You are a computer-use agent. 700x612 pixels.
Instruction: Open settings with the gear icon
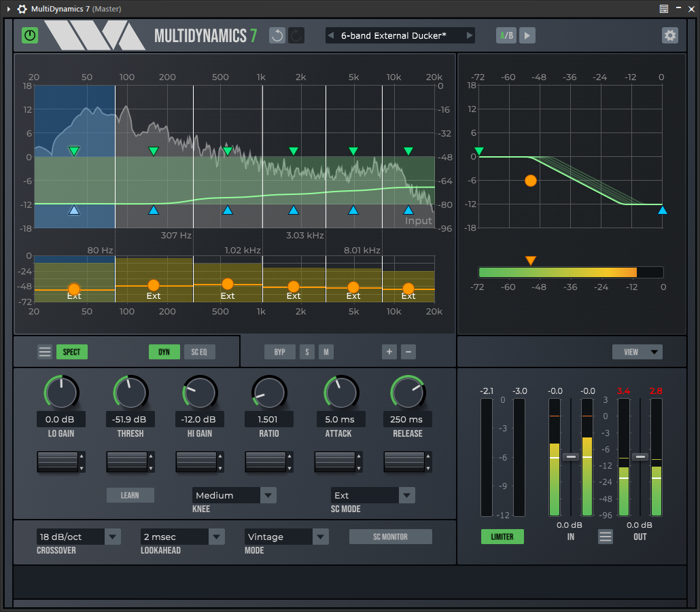coord(670,35)
